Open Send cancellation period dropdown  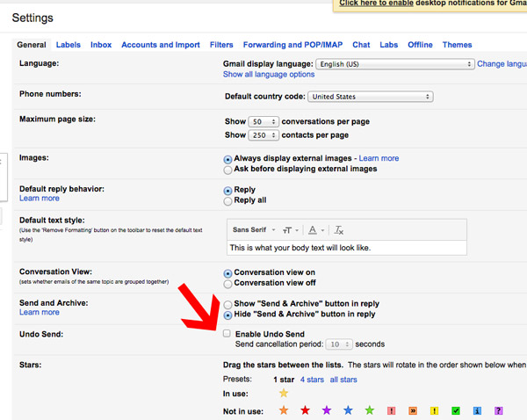tap(339, 344)
